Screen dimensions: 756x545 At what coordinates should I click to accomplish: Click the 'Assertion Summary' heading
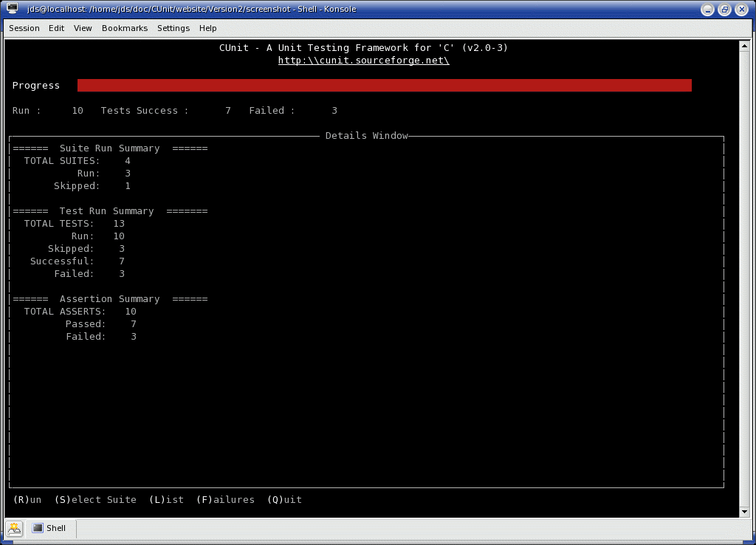109,298
